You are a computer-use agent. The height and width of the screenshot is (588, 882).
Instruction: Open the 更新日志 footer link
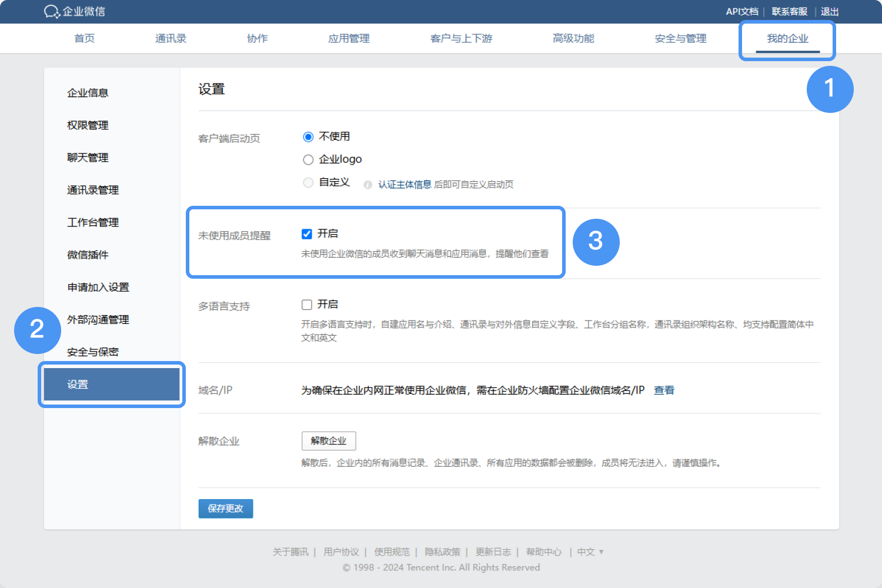click(493, 552)
